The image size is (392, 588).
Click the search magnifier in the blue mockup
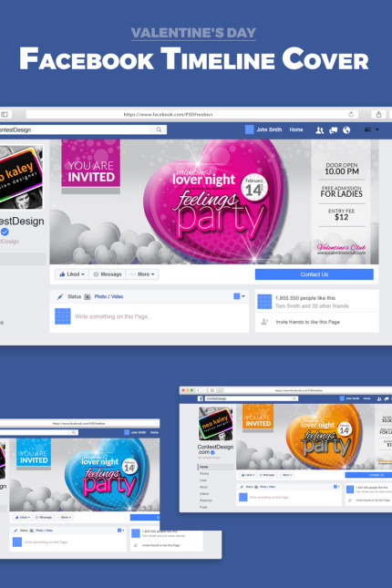(x=74, y=432)
